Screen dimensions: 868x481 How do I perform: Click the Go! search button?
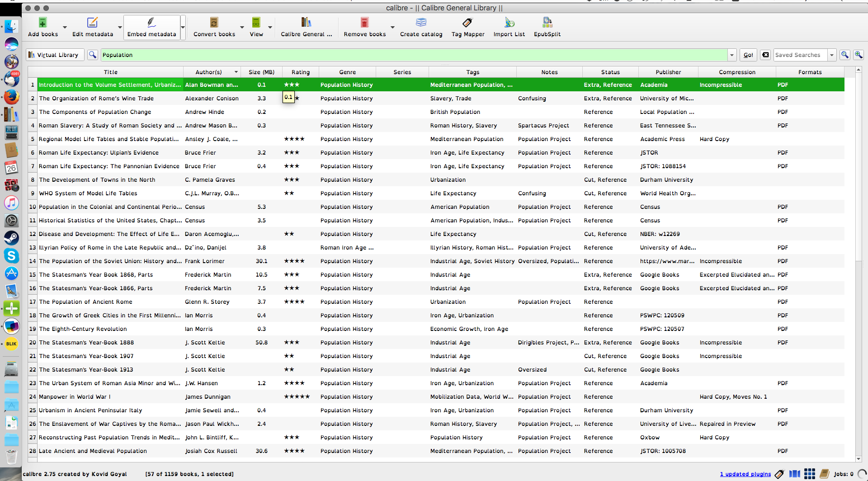pos(748,55)
